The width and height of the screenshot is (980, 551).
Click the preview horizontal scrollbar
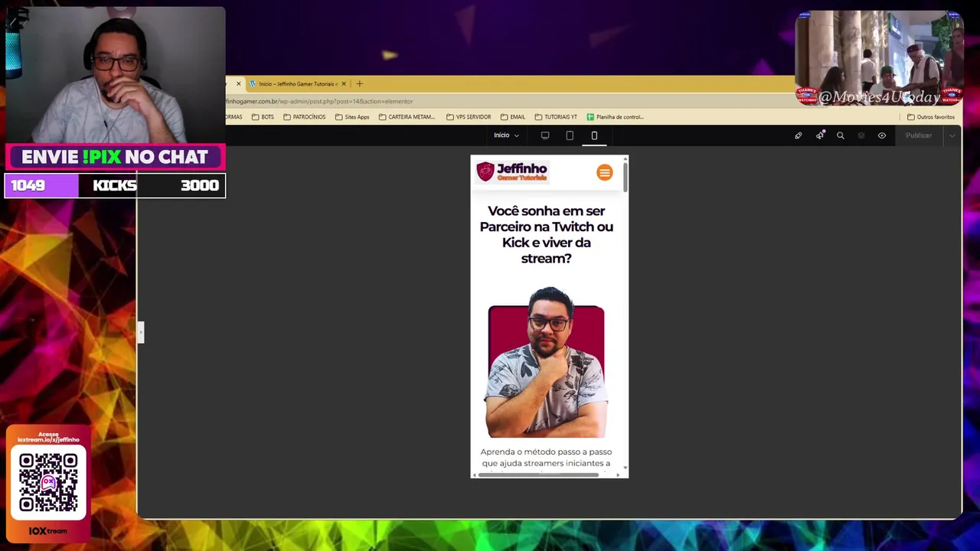tap(539, 475)
